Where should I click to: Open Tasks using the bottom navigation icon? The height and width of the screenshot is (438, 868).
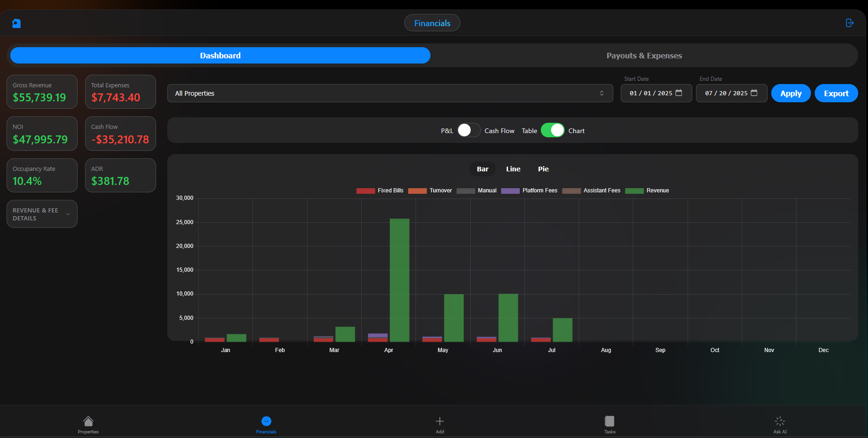(610, 421)
